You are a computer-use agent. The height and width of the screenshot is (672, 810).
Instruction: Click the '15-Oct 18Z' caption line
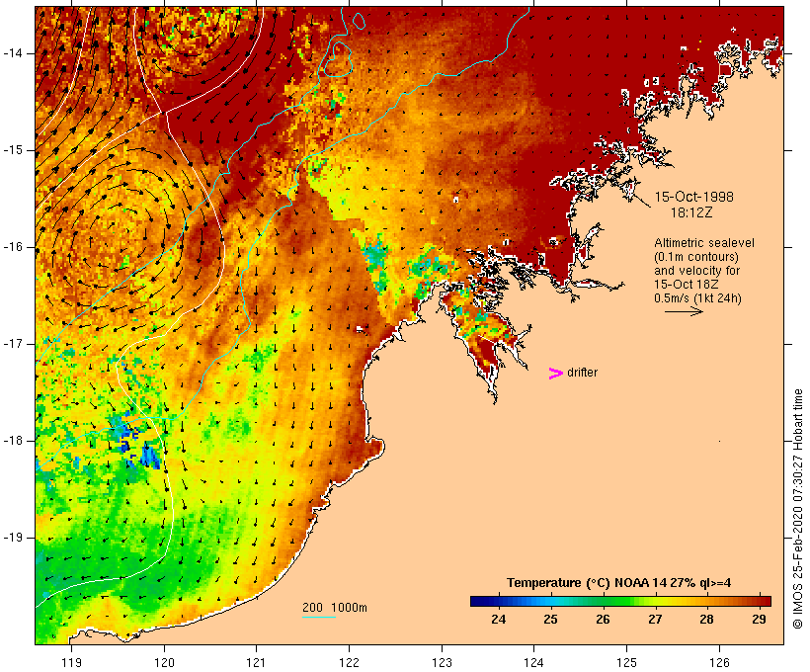pos(686,285)
